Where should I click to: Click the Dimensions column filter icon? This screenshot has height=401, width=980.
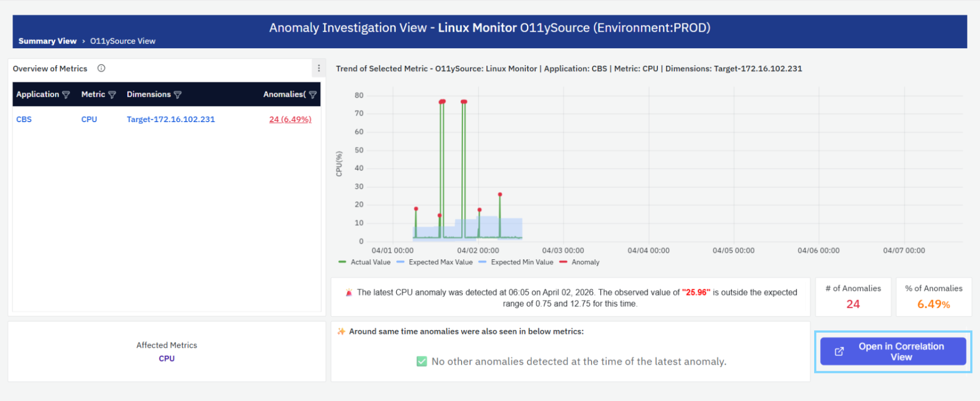coord(177,95)
